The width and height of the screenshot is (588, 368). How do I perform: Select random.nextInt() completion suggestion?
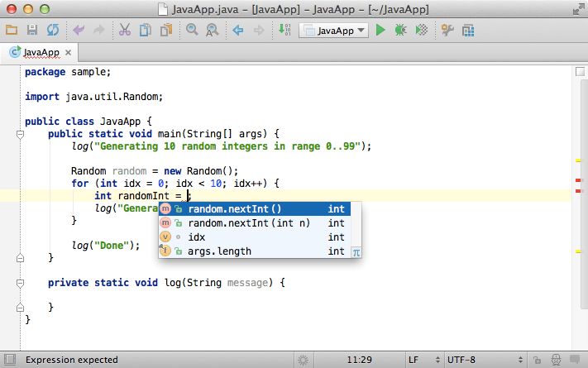click(255, 209)
